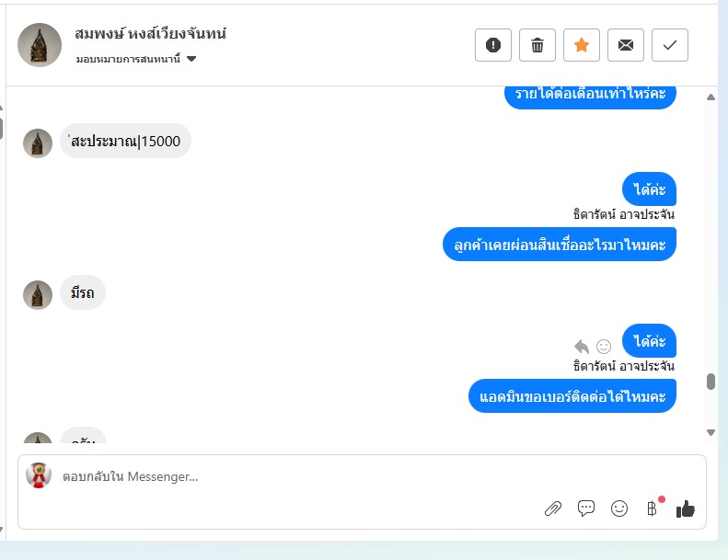Open saved replies speech bubble icon

click(586, 509)
